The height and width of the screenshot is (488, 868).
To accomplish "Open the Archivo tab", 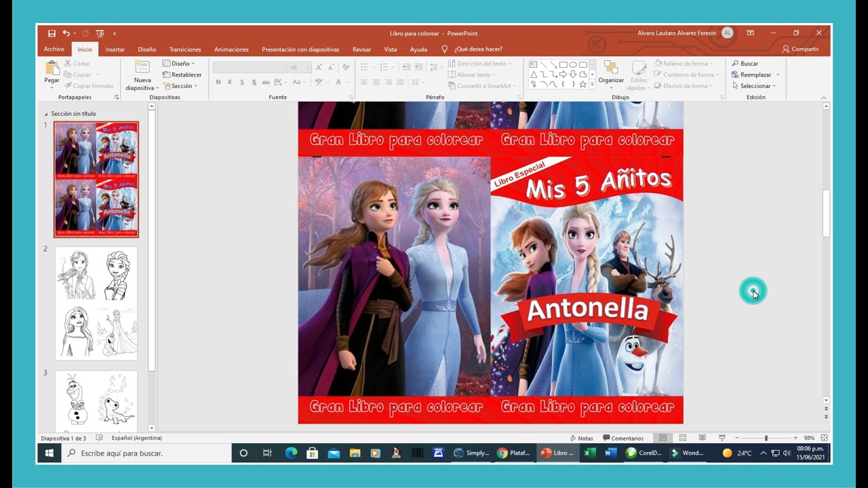I will [54, 49].
